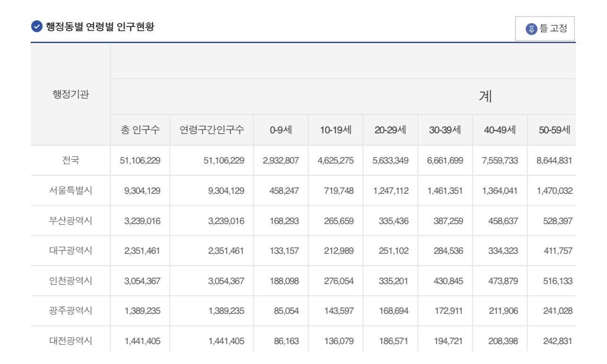Click the 20-29세 column header
This screenshot has width=607, height=364.
tap(390, 130)
